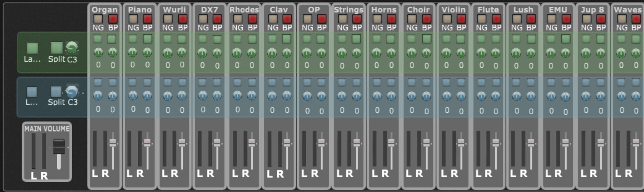Click the green split-point knob labeled C3

(71, 48)
